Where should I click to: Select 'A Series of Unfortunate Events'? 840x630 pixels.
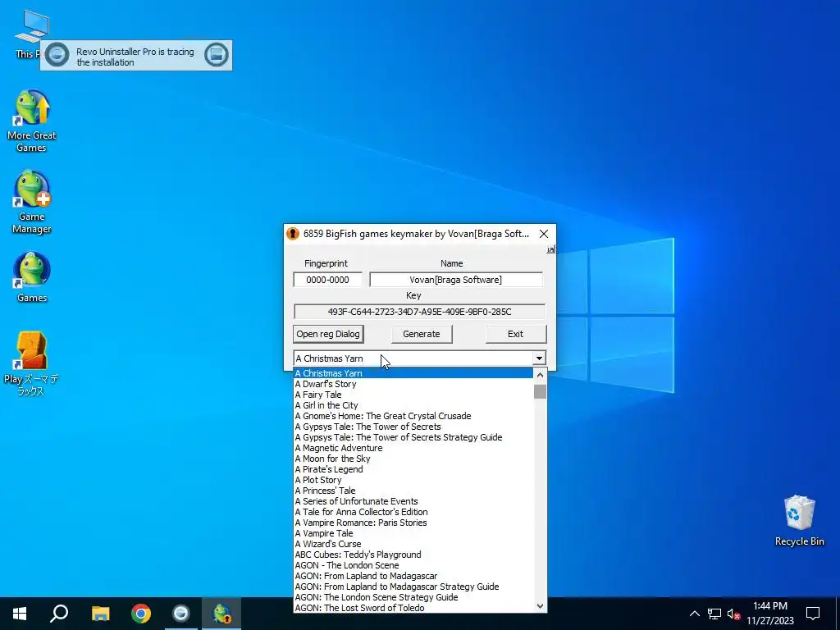(x=413, y=501)
